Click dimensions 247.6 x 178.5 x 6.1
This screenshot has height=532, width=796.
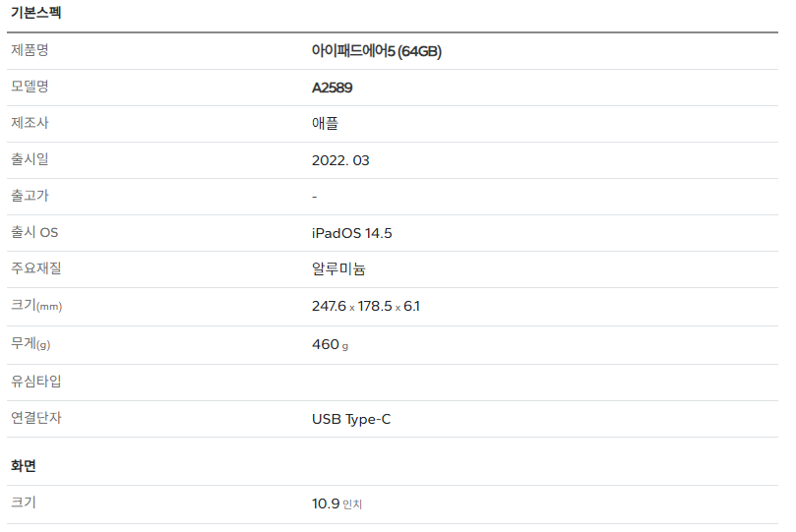(x=365, y=307)
